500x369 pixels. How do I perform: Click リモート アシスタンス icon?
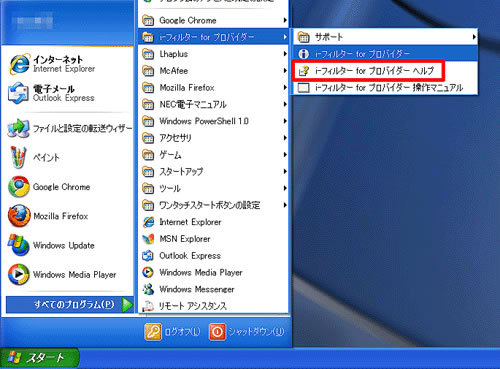point(148,306)
